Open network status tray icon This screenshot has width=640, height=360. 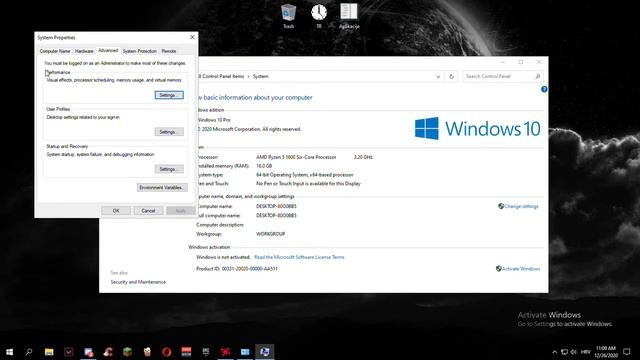pos(564,352)
